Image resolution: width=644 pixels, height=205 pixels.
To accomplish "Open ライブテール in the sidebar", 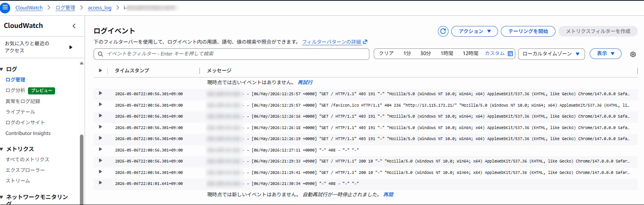I will (20, 112).
